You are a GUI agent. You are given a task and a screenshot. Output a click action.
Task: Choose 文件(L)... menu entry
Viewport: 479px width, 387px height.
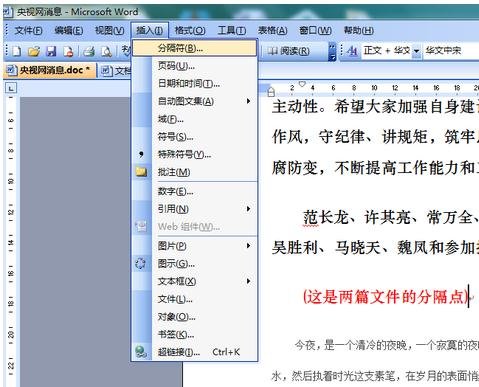click(195, 299)
